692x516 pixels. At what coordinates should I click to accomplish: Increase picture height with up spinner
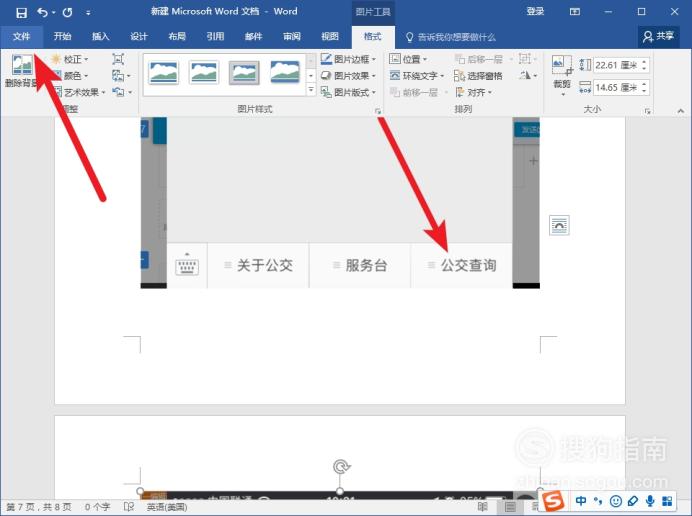[x=644, y=62]
